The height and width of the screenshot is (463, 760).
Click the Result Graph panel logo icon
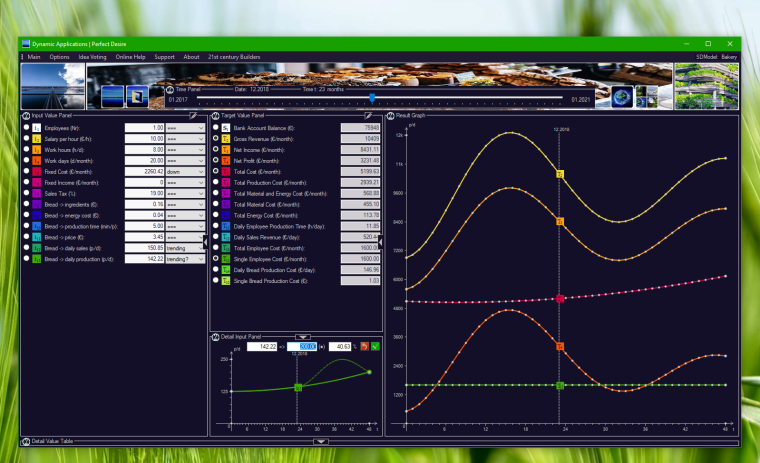click(x=390, y=116)
